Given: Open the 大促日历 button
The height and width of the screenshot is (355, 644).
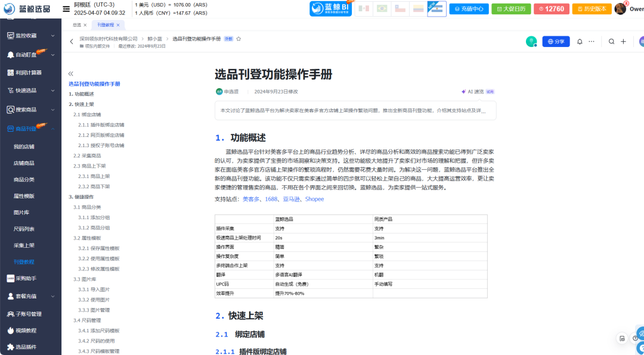Looking at the screenshot, I should [512, 8].
